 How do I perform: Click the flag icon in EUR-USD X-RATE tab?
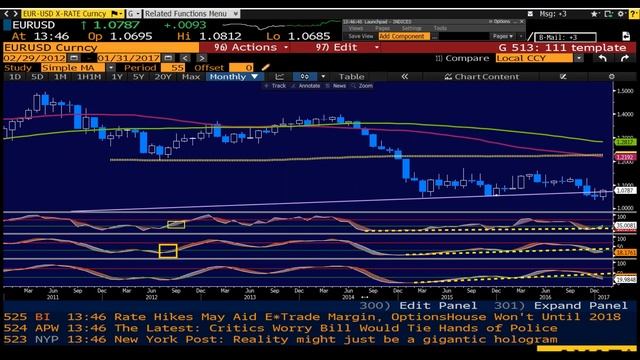pyautogui.click(x=115, y=14)
